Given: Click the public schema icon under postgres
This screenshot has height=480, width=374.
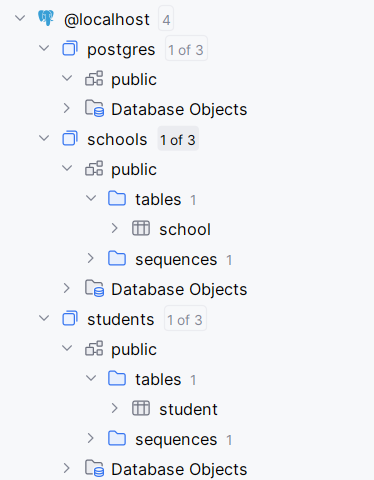Looking at the screenshot, I should (x=94, y=78).
